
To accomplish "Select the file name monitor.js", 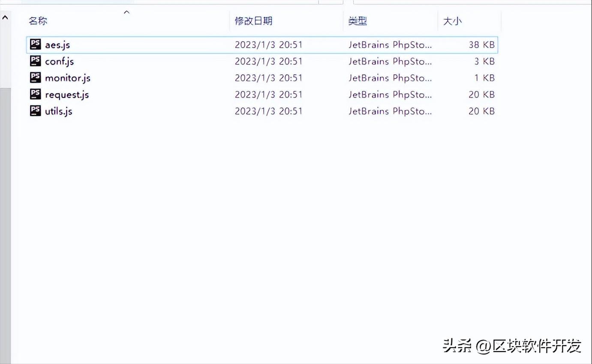I will pyautogui.click(x=68, y=78).
